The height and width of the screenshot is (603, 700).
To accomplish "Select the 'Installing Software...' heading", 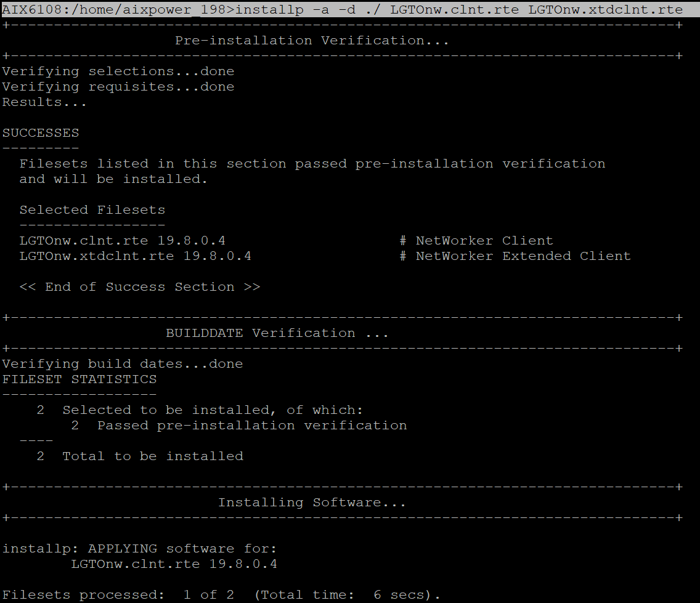I will [312, 503].
